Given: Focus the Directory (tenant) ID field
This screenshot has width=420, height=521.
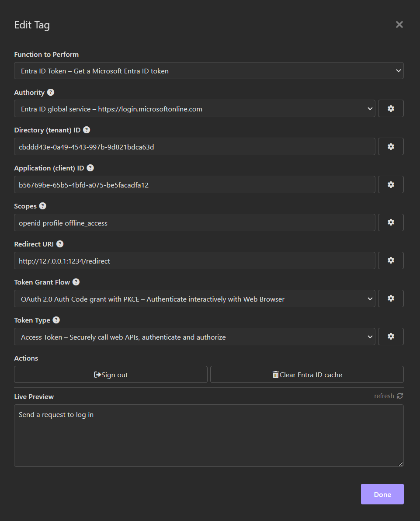Looking at the screenshot, I should point(194,146).
